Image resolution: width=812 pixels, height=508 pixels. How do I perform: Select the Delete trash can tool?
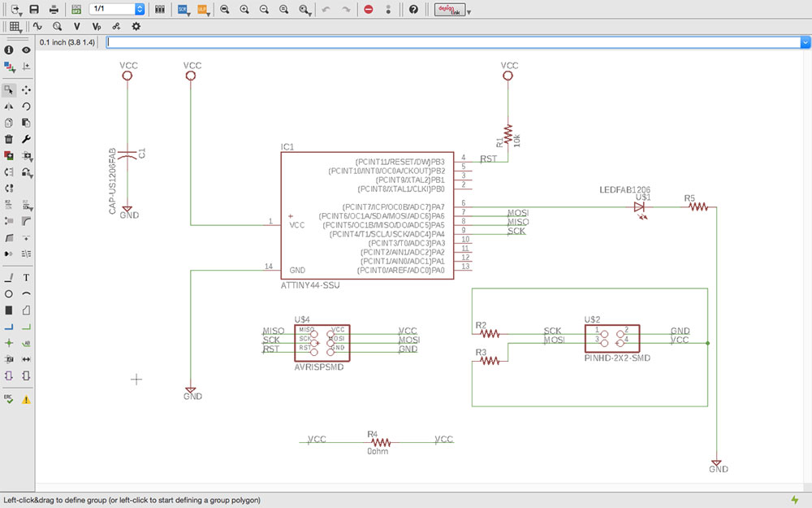click(x=9, y=139)
